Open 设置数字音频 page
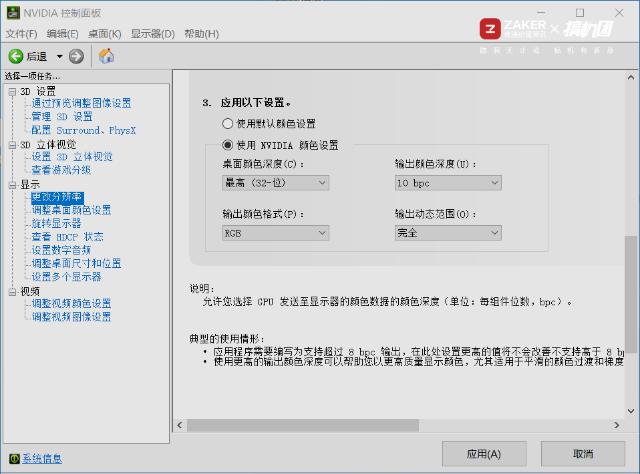 (61, 250)
